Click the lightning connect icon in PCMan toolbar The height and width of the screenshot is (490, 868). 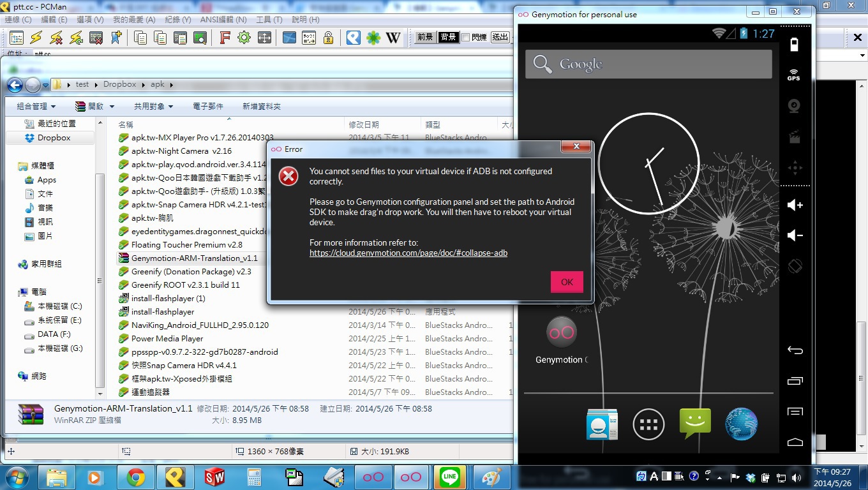pyautogui.click(x=36, y=38)
